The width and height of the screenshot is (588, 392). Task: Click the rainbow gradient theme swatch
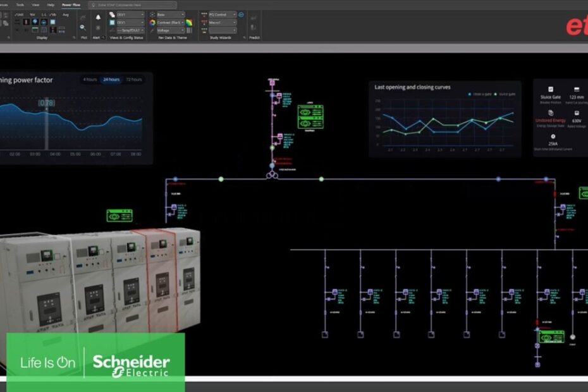189,22
